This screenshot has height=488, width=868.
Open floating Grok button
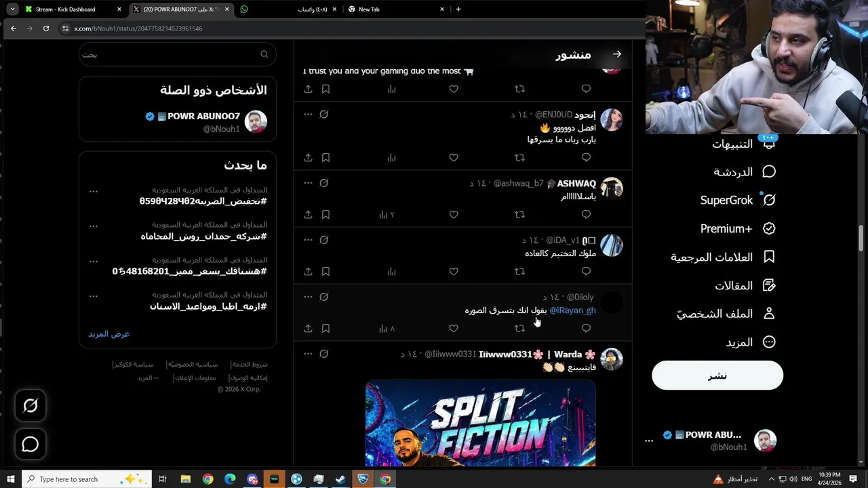pos(31,405)
